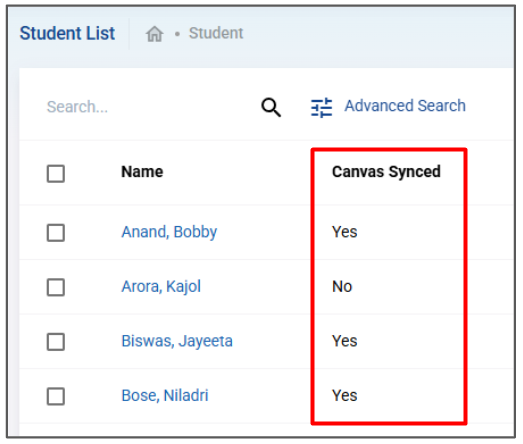
Task: Check the box for Arora, Kajol
Action: click(x=56, y=287)
